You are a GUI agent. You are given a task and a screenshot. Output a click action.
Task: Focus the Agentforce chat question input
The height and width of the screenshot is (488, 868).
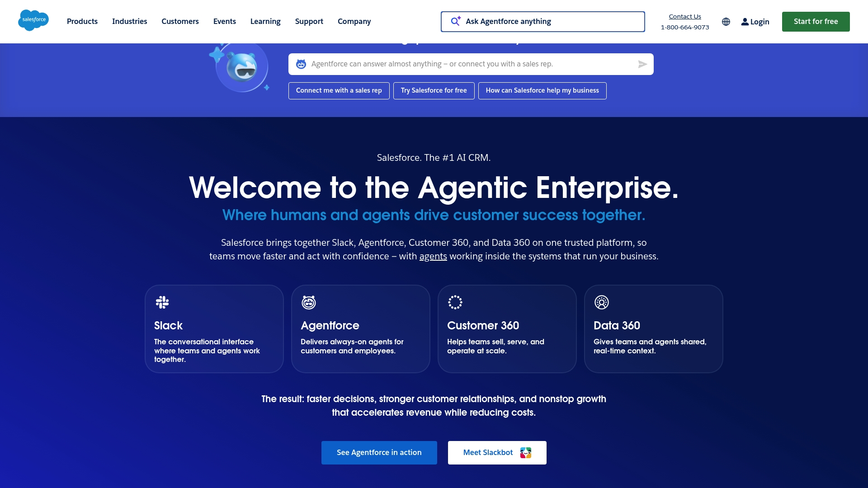click(x=471, y=64)
